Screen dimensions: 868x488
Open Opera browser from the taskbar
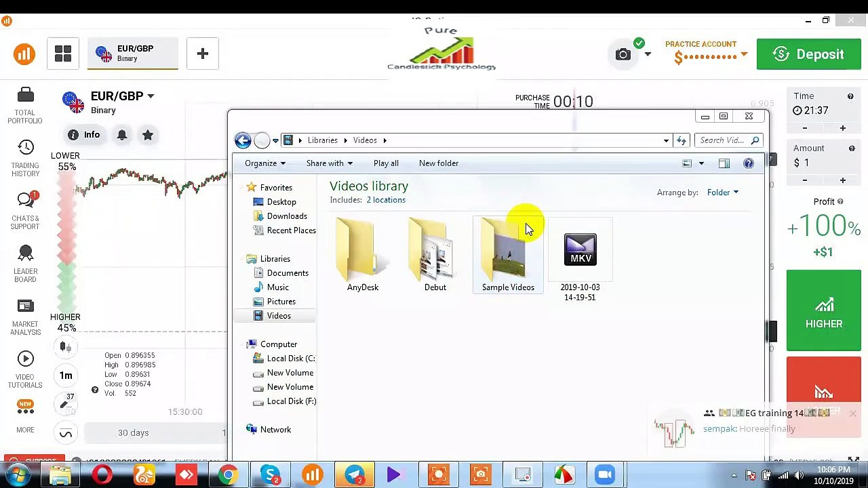pos(102,475)
